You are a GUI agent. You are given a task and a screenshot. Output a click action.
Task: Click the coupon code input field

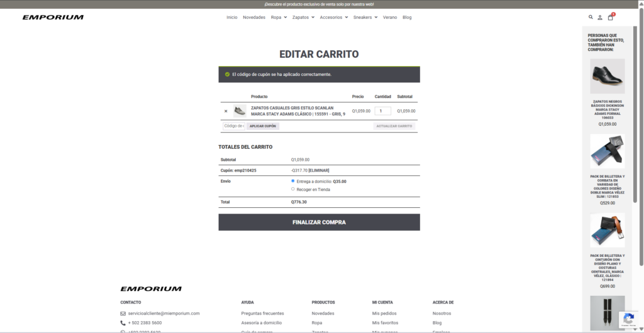point(234,126)
